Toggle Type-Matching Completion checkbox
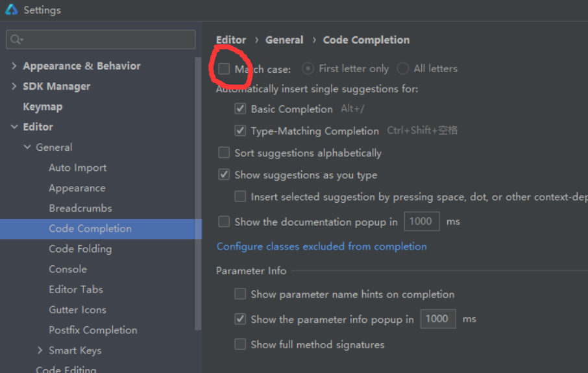The height and width of the screenshot is (373, 588). pos(240,131)
